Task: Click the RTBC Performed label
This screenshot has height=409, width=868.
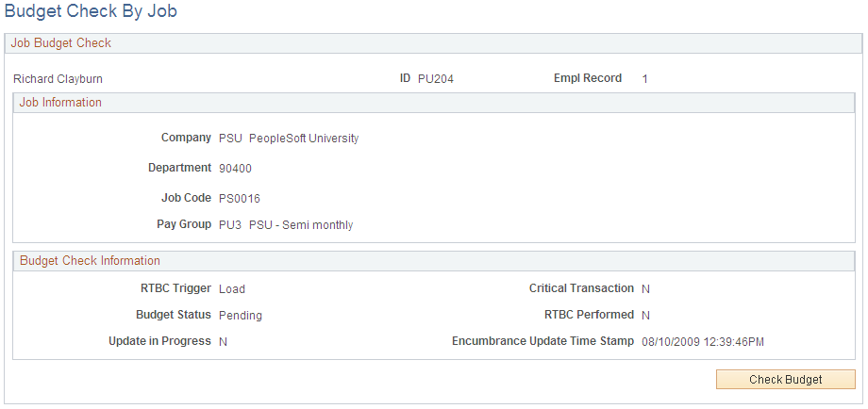Action: [x=589, y=315]
